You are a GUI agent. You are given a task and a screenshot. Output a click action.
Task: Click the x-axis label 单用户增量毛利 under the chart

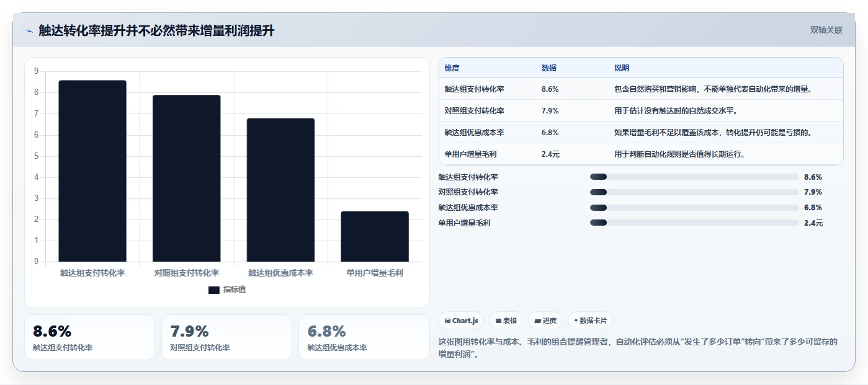375,273
